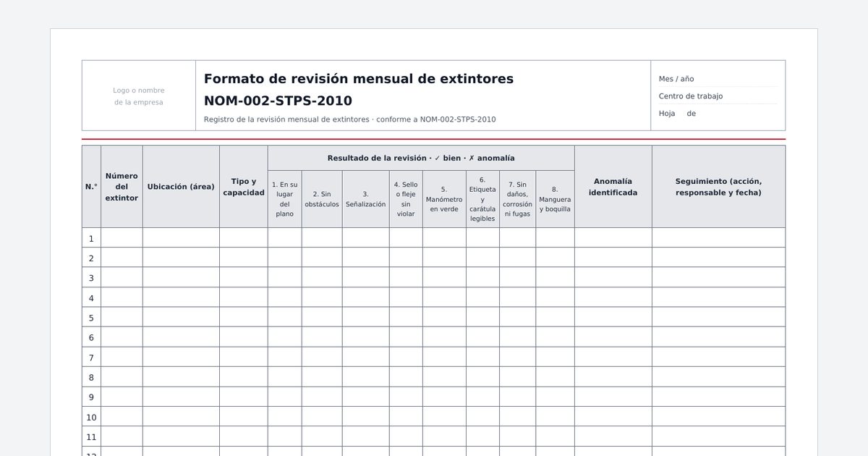Select the 'Señalización' cell in row 8
This screenshot has height=456, width=868.
(366, 377)
